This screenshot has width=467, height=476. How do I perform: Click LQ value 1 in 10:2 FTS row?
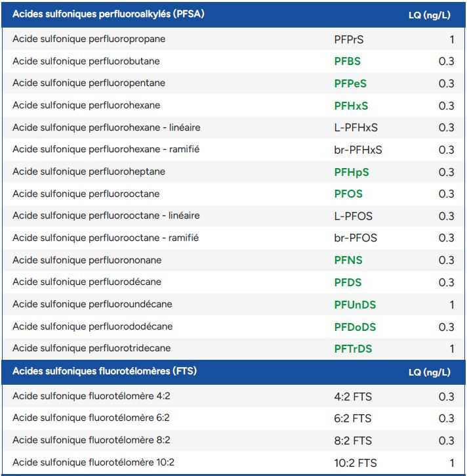pos(452,464)
